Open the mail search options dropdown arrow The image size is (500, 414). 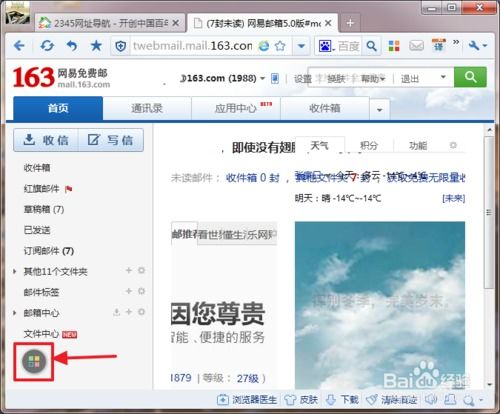coord(443,77)
